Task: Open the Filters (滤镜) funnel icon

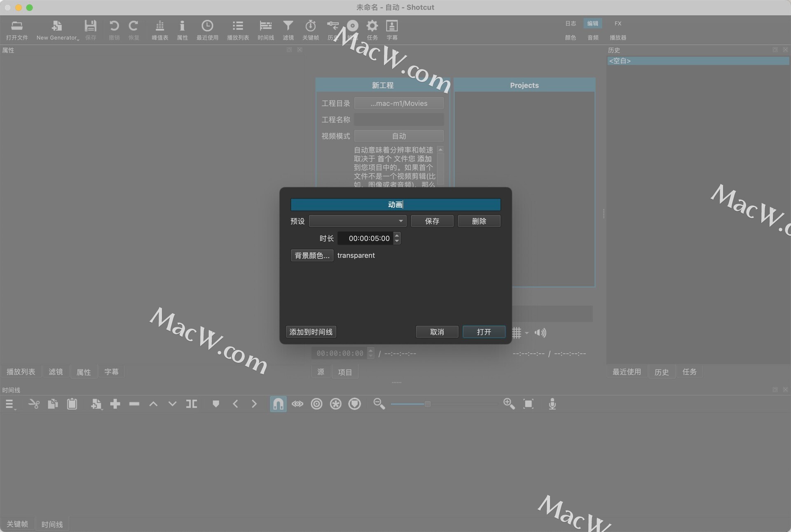Action: [x=288, y=30]
